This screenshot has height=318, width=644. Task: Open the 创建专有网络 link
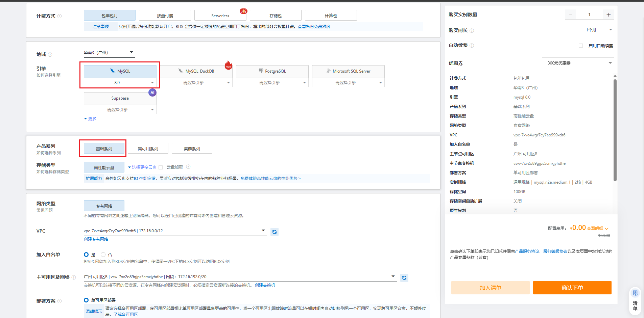point(96,239)
